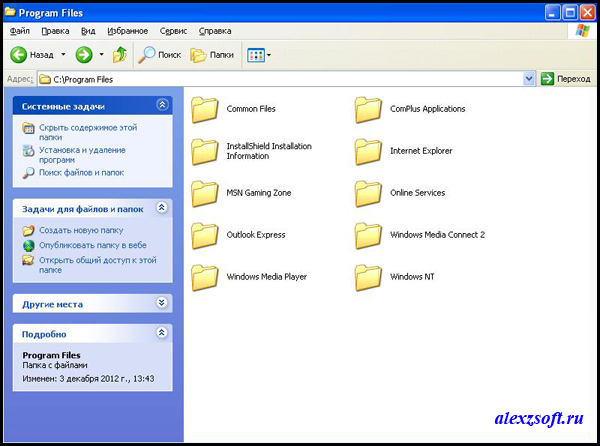600x446 pixels.
Task: Open the Common Files folder
Action: tap(204, 108)
